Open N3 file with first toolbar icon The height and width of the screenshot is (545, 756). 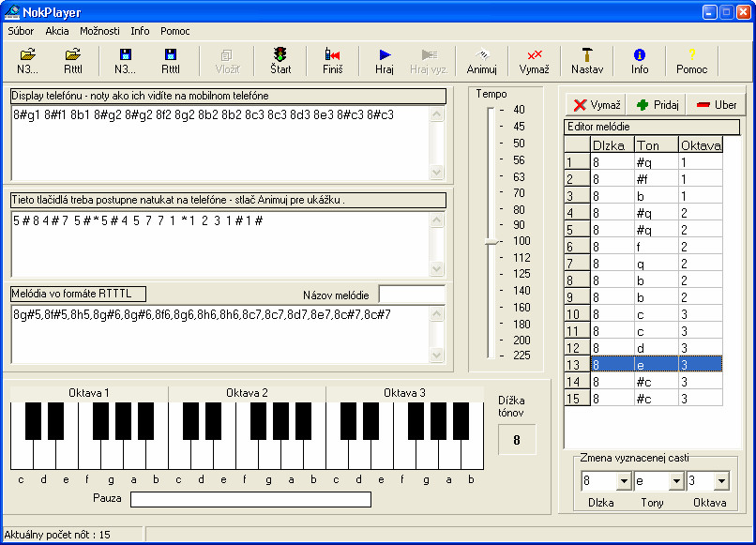tap(27, 61)
